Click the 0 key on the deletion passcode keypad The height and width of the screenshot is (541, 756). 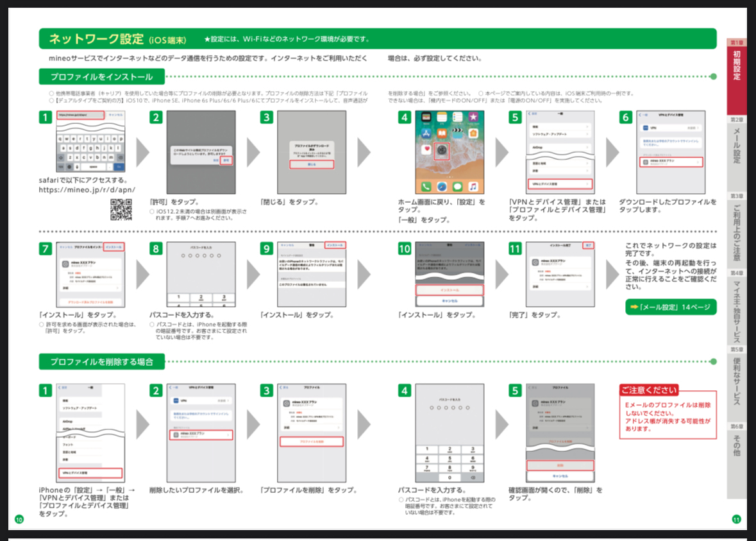pyautogui.click(x=449, y=477)
